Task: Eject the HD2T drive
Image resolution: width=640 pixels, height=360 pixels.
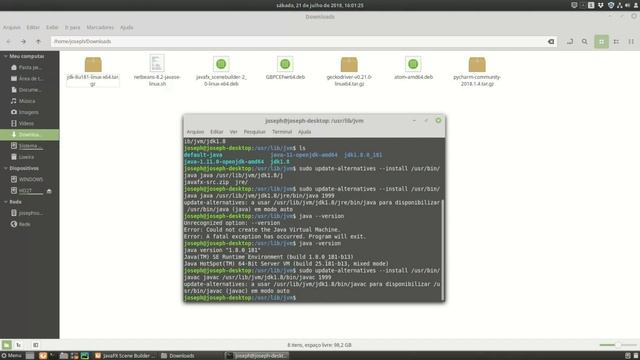Action: click(x=49, y=191)
